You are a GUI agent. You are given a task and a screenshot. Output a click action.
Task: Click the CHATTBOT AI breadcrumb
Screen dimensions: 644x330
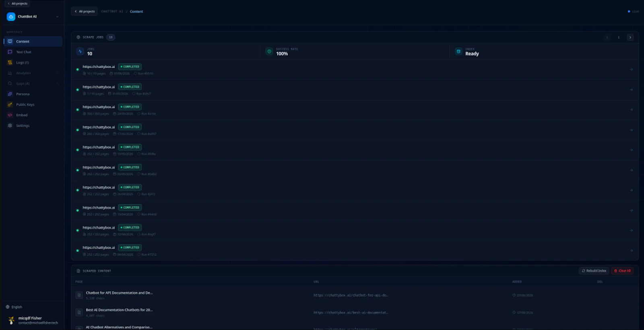[x=112, y=11]
